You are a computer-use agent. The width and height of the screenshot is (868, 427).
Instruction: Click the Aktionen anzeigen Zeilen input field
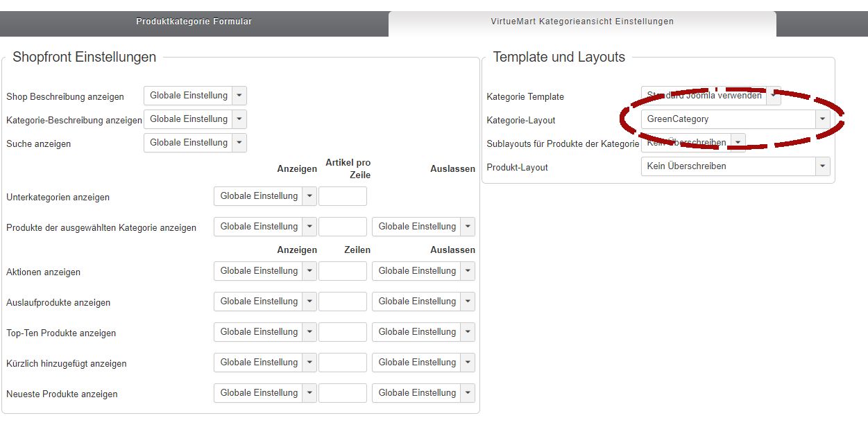[342, 271]
